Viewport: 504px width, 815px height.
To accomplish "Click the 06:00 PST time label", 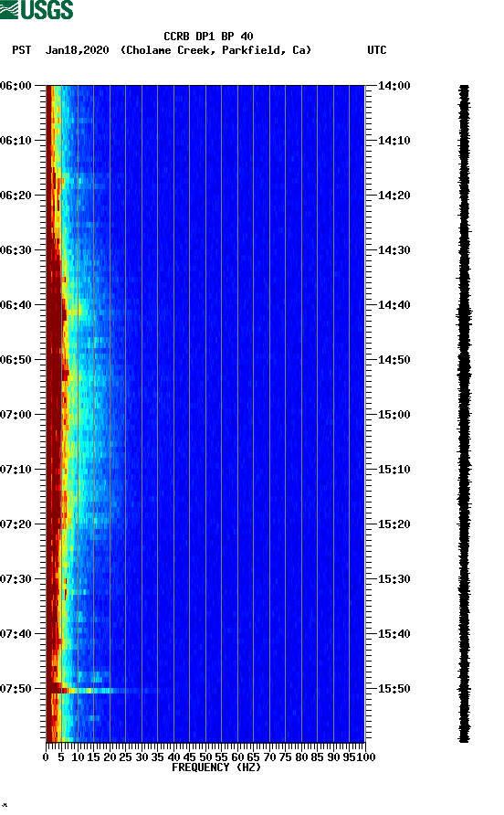I will pos(16,86).
